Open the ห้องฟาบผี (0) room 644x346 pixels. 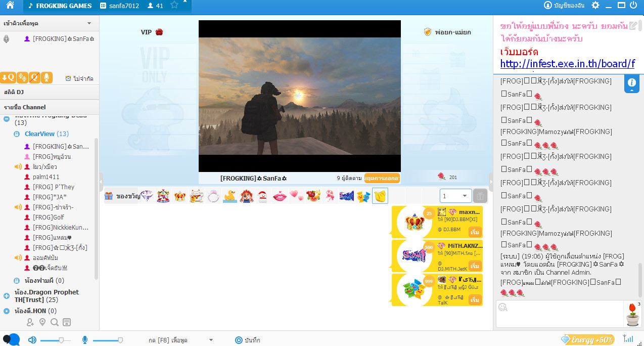(44, 280)
